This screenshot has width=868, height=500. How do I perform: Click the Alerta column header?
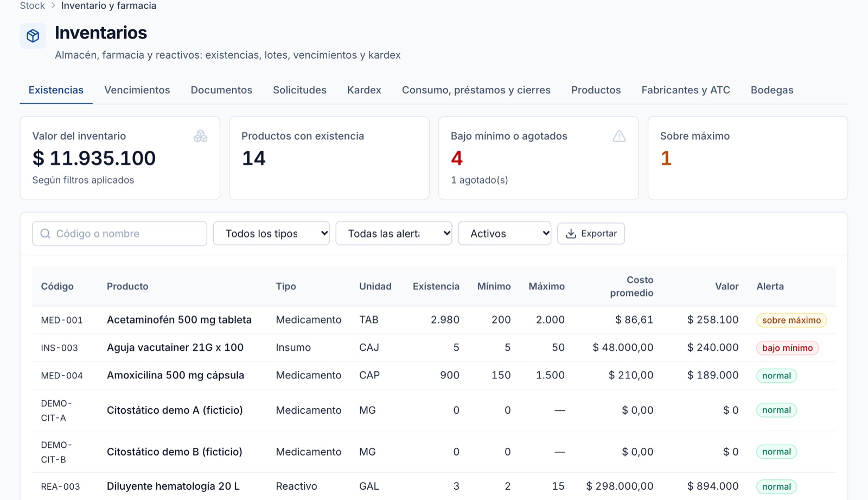pyautogui.click(x=770, y=286)
